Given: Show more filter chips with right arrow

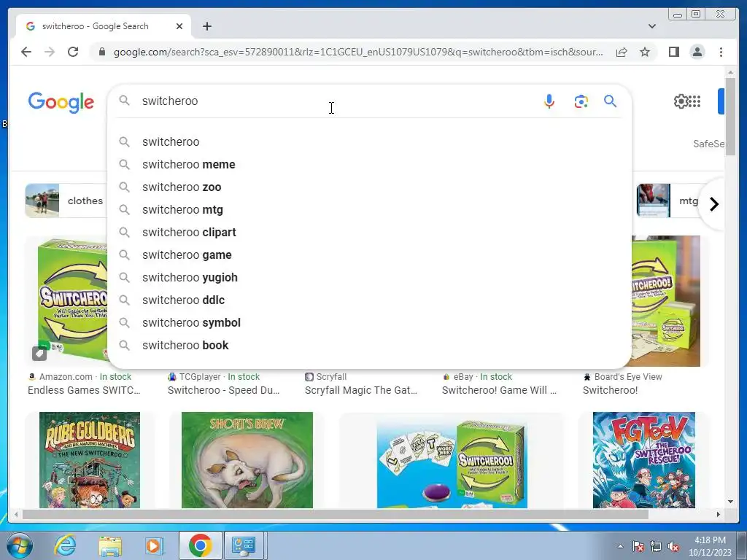Looking at the screenshot, I should [713, 204].
